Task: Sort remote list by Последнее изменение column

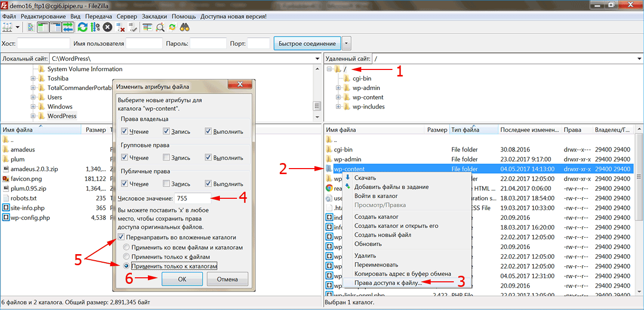Action: pyautogui.click(x=530, y=130)
